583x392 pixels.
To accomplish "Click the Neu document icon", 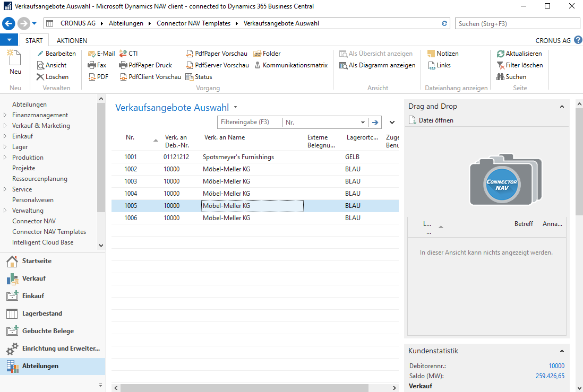I will [15, 58].
